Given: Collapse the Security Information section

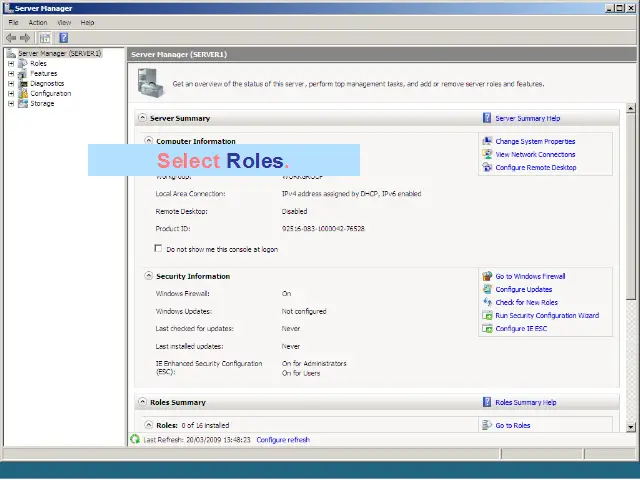Looking at the screenshot, I should (x=149, y=276).
